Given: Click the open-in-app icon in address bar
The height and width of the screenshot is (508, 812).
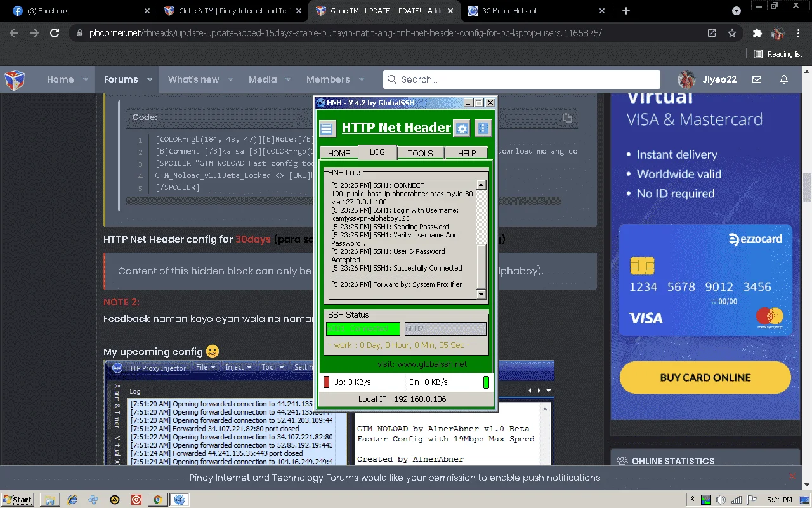Looking at the screenshot, I should pos(712,33).
